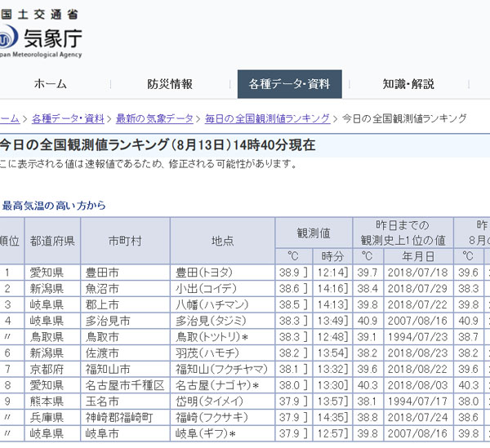Click the 12:14 observation time cell
490x448 pixels.
(333, 273)
